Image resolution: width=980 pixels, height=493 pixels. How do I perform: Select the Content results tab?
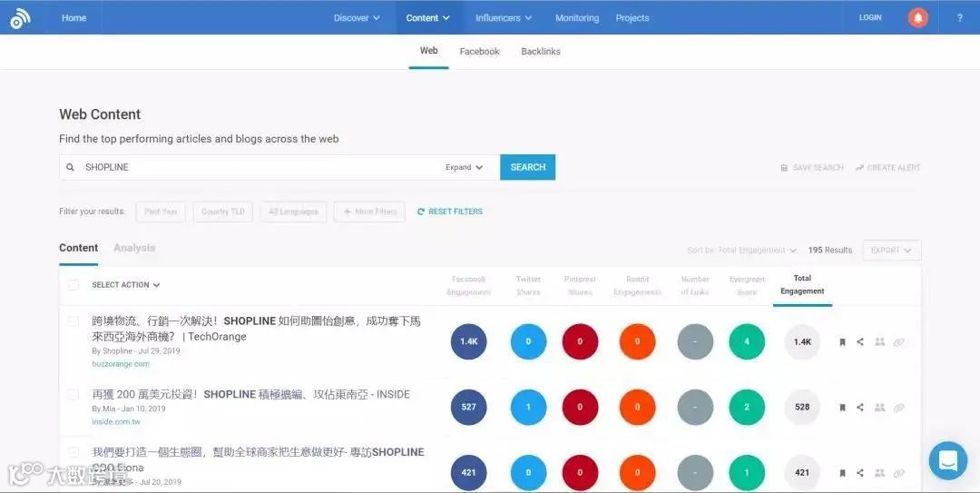[79, 248]
